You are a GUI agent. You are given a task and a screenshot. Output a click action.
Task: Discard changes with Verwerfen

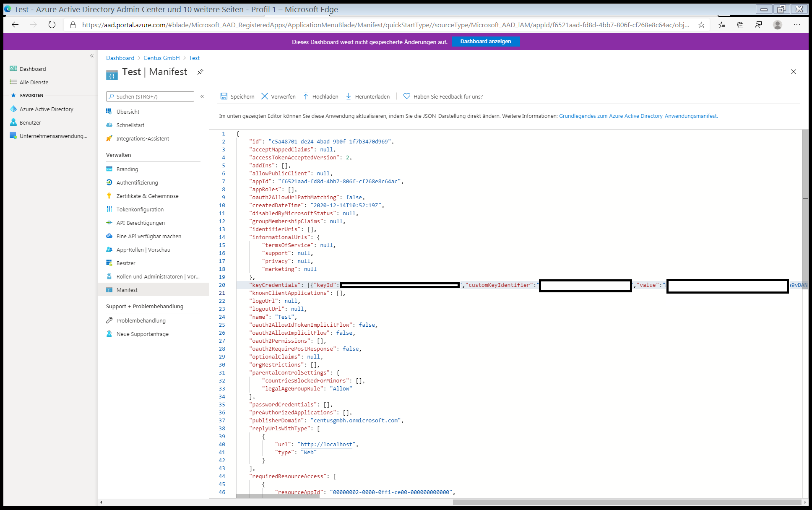(x=278, y=96)
